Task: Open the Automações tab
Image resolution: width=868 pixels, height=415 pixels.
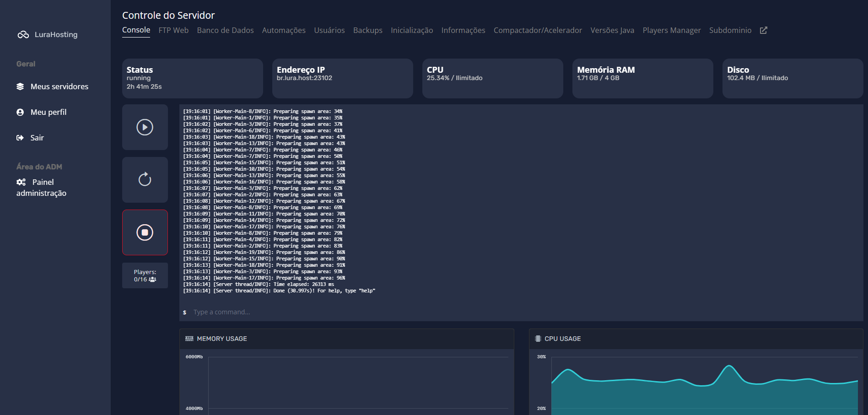Action: (x=284, y=30)
